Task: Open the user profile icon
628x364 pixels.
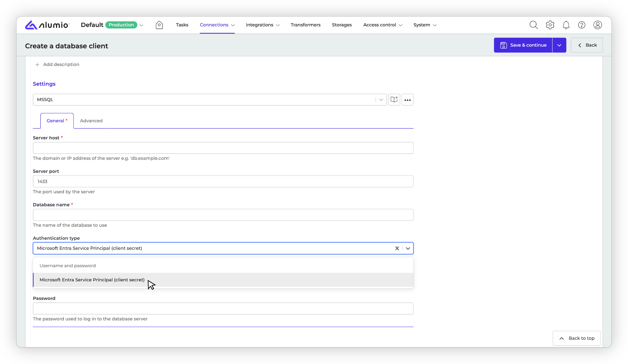Action: coord(598,25)
